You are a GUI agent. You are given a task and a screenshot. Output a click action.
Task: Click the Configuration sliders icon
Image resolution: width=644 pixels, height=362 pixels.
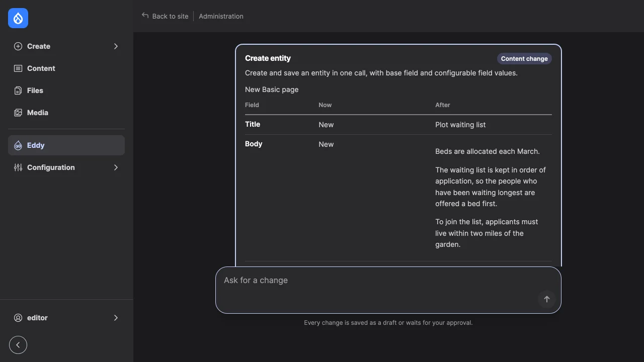[18, 167]
